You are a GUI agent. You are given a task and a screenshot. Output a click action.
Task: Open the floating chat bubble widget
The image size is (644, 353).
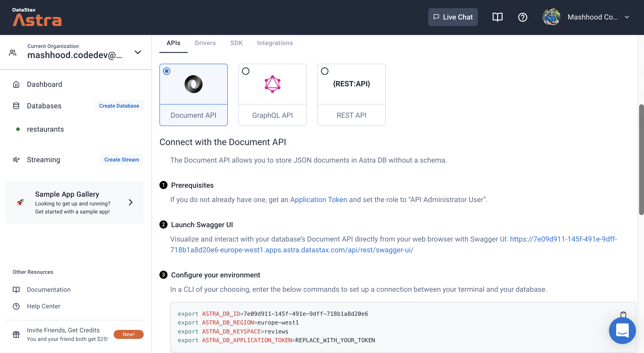(x=622, y=330)
